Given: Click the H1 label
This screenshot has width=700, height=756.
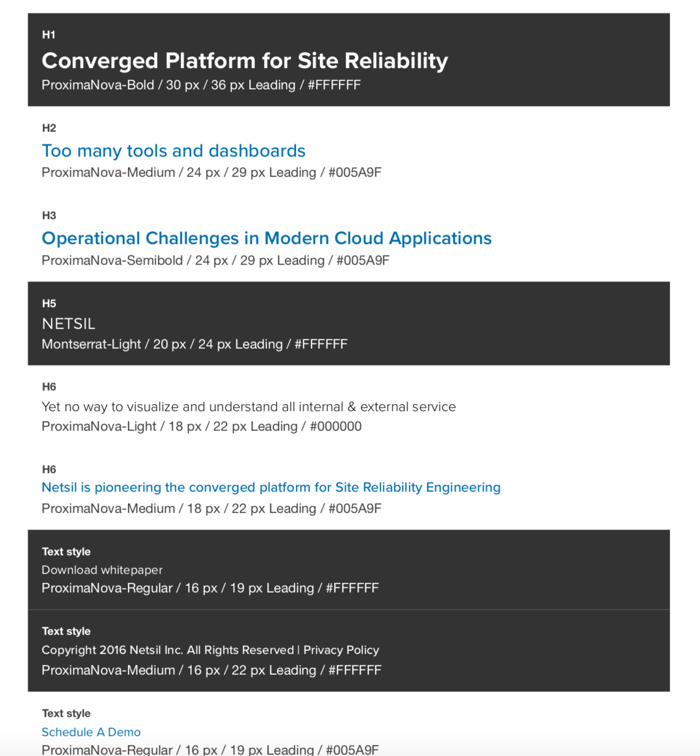Looking at the screenshot, I should tap(48, 35).
